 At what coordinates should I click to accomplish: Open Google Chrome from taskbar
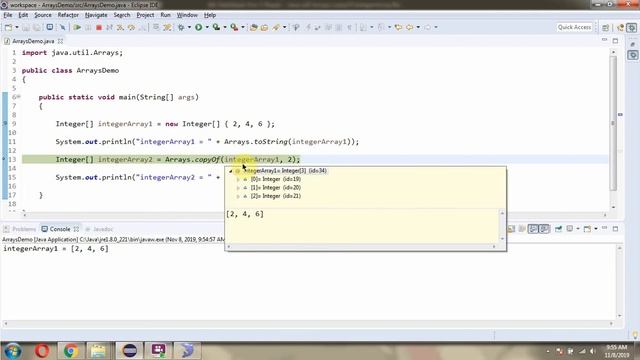[x=71, y=351]
